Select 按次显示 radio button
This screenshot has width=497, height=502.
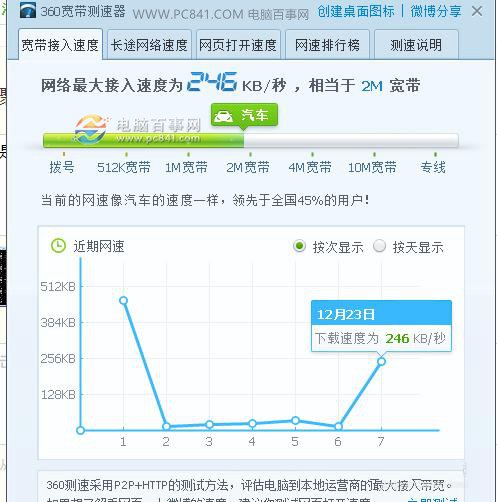tap(299, 246)
